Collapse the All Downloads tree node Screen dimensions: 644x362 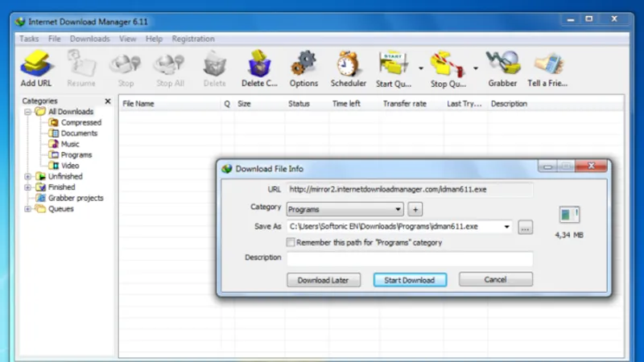(27, 112)
